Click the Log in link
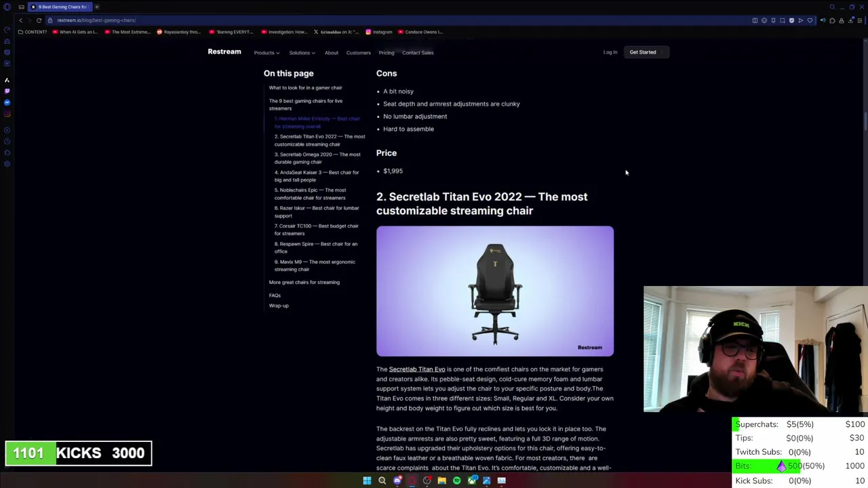868x488 pixels. pos(610,52)
